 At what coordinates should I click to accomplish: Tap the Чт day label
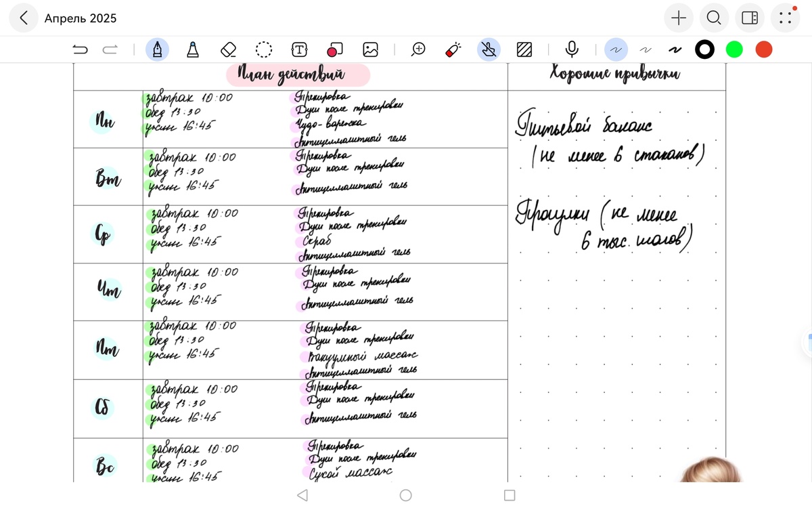[108, 290]
